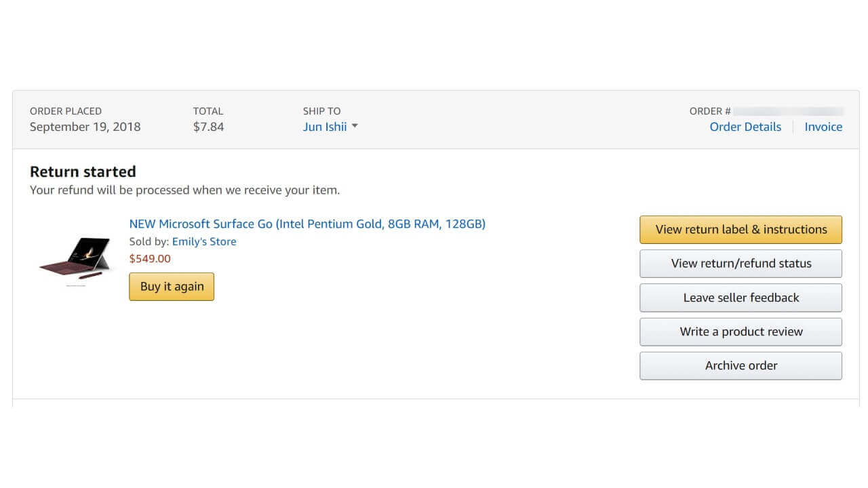The image size is (868, 488).
Task: Click the blurred order number
Action: 788,111
